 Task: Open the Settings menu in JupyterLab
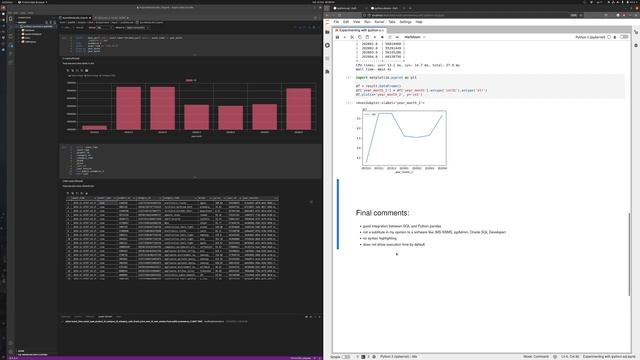point(405,22)
